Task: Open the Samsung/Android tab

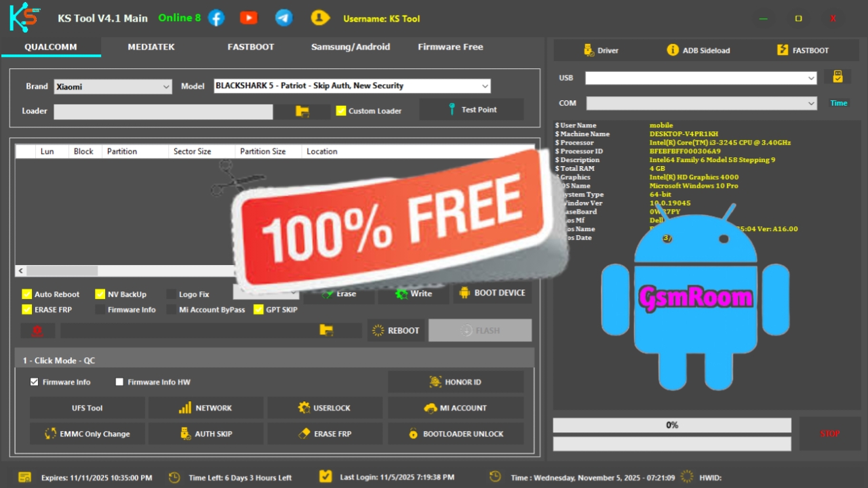Action: (x=351, y=47)
